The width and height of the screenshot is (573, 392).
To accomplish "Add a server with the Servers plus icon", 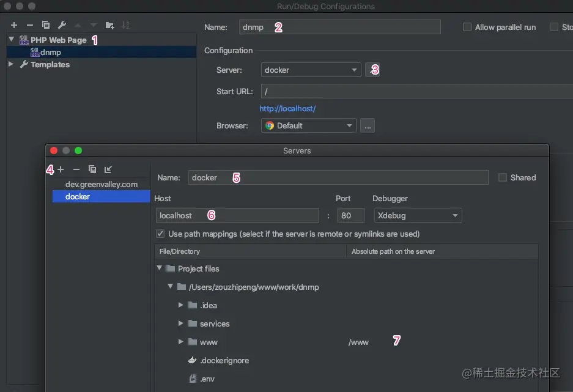I will click(x=61, y=169).
